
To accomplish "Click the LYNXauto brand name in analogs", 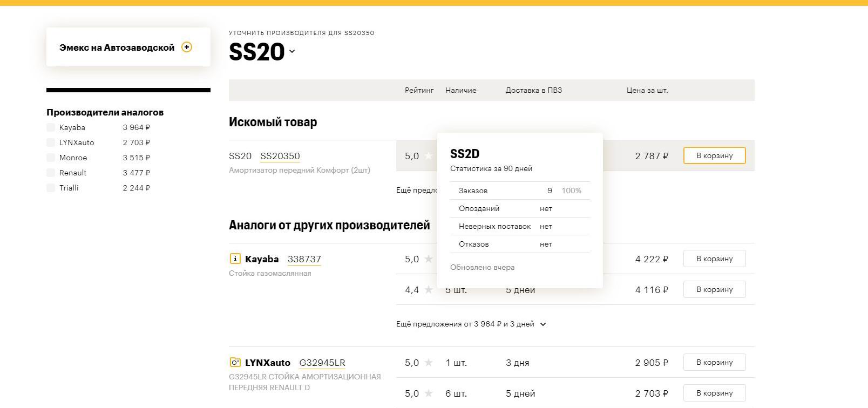I will click(268, 363).
